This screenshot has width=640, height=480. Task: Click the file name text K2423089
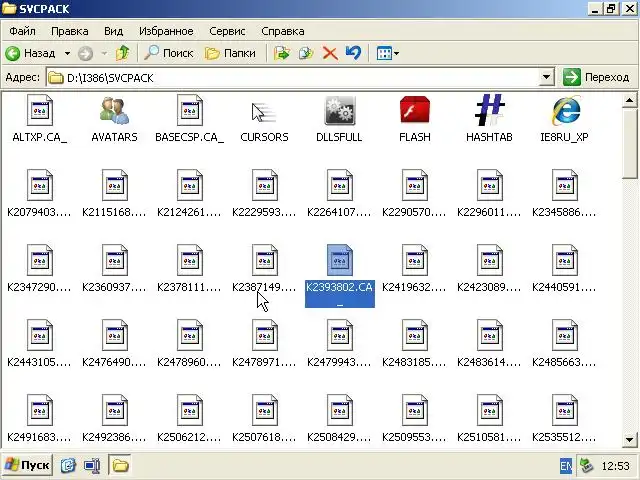point(489,287)
